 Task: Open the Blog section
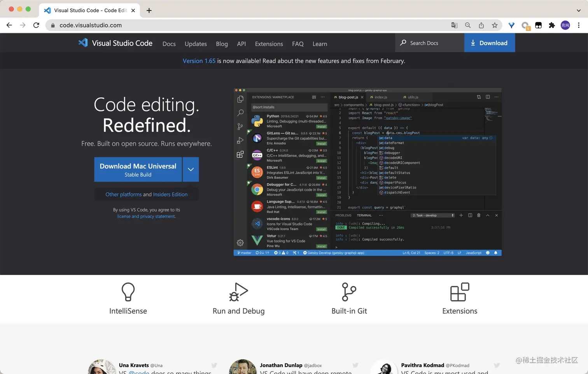[222, 44]
